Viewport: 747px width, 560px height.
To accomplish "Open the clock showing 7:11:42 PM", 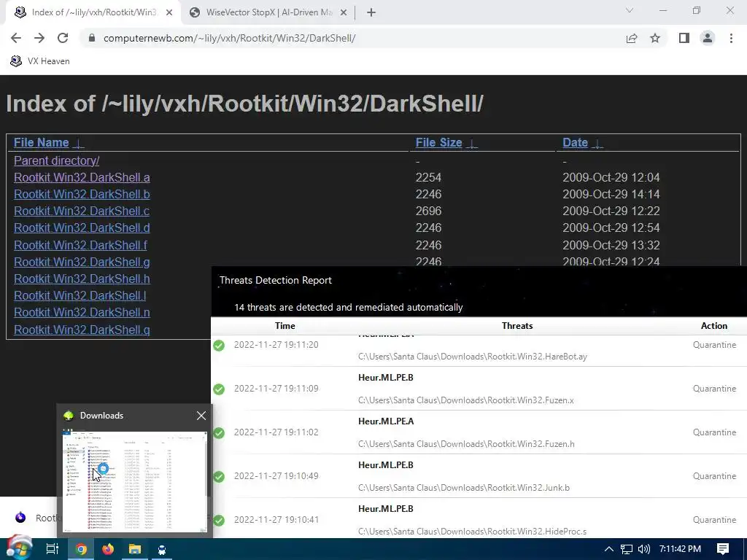I will coord(681,549).
